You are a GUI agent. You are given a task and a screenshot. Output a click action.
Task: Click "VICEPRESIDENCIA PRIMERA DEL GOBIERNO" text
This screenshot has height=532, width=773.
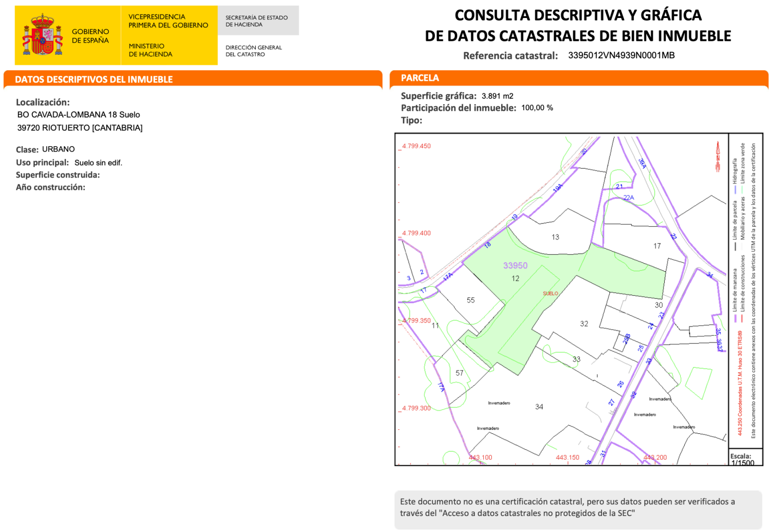(x=168, y=21)
